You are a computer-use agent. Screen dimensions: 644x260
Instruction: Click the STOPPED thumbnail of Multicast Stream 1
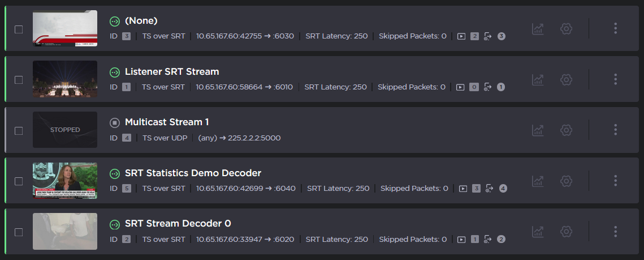[x=65, y=130]
